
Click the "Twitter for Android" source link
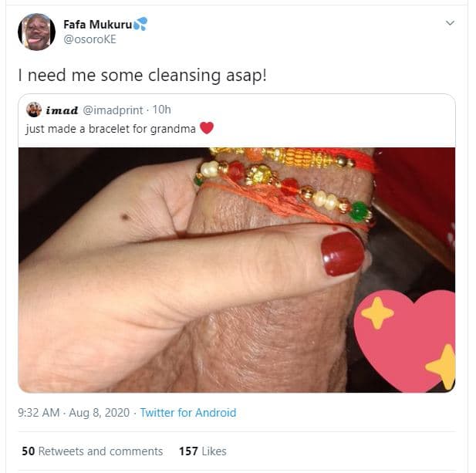(188, 413)
